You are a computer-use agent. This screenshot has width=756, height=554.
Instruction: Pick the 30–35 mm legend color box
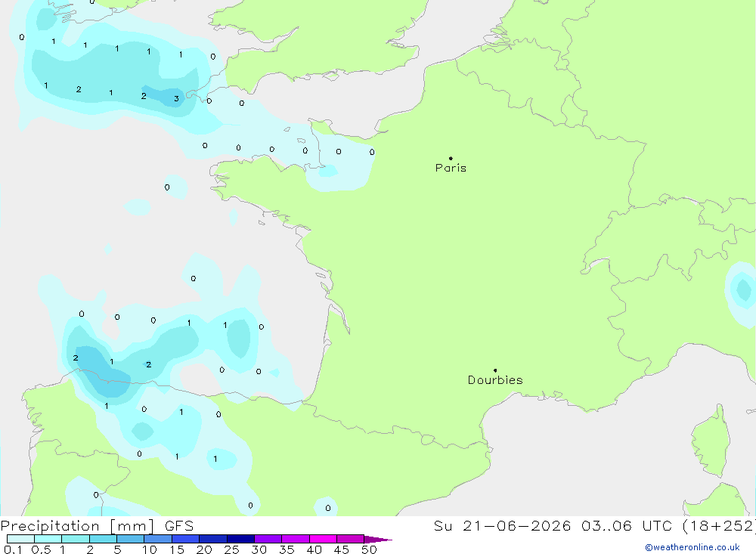[x=268, y=539]
